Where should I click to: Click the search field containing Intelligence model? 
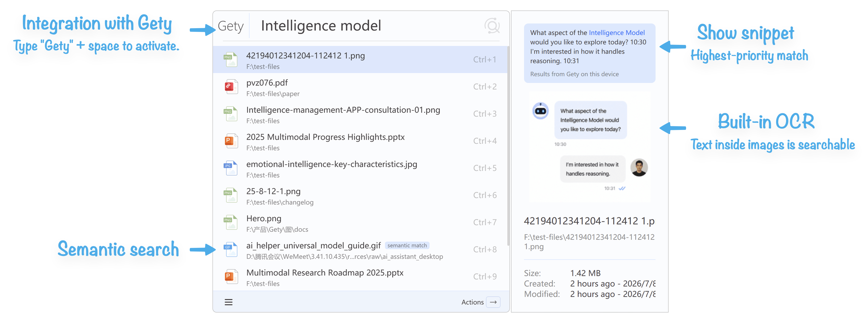[367, 26]
